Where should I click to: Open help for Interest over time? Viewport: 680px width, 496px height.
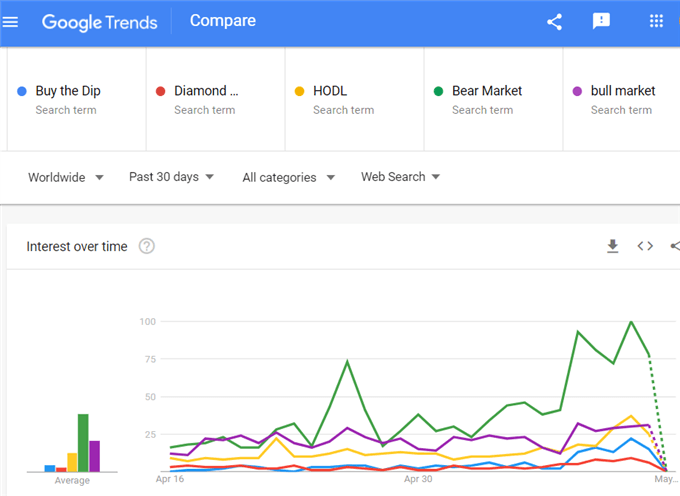(147, 246)
